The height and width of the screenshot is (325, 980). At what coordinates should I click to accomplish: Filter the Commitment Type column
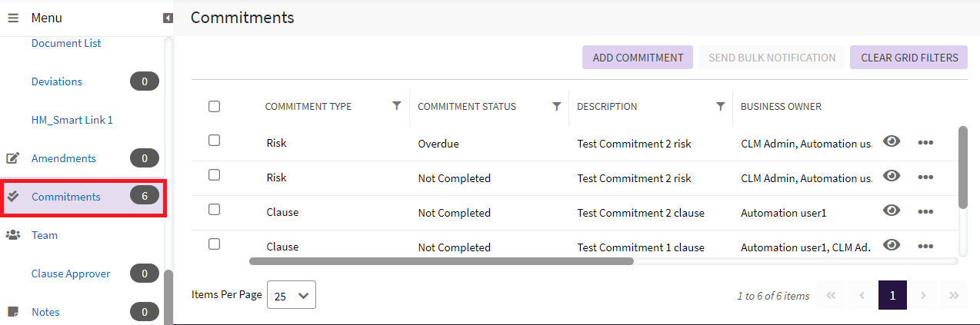point(396,106)
